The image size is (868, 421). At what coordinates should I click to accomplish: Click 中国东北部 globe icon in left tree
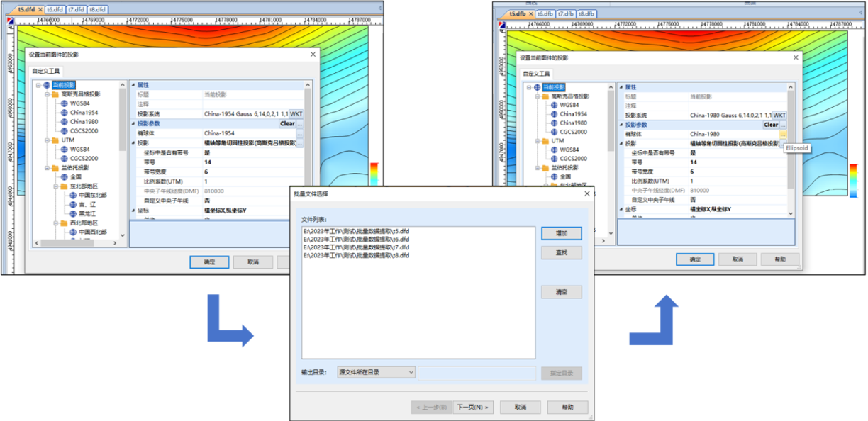(72, 195)
